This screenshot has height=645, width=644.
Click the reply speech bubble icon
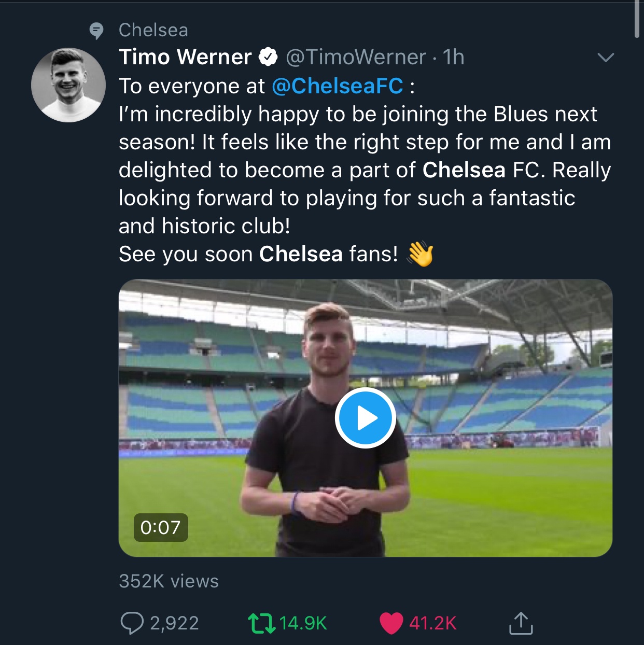coord(132,623)
